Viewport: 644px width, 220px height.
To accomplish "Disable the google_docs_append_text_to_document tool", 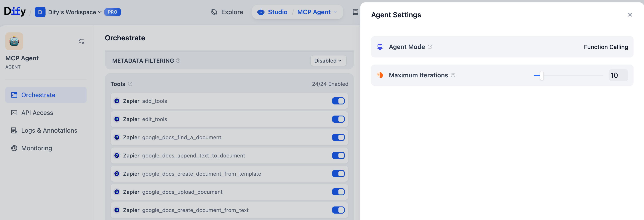I will tap(338, 155).
